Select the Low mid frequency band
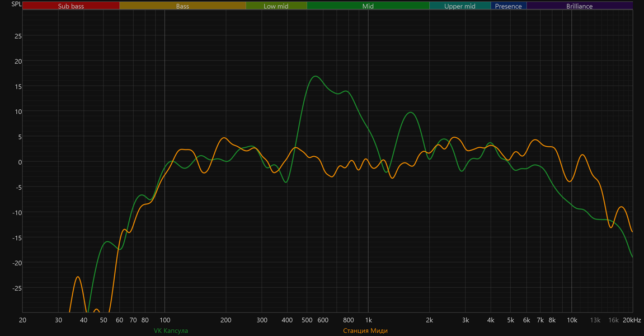This screenshot has width=644, height=336. 276,6
